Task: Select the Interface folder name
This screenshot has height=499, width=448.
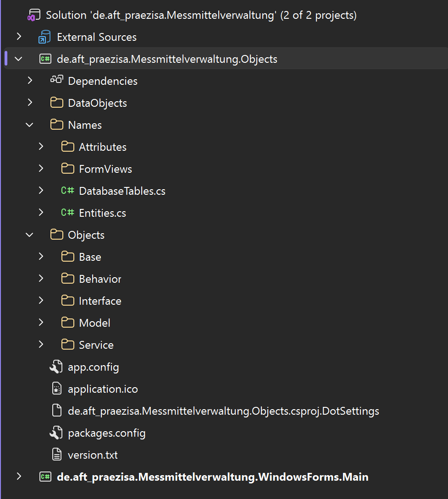Action: pyautogui.click(x=100, y=301)
